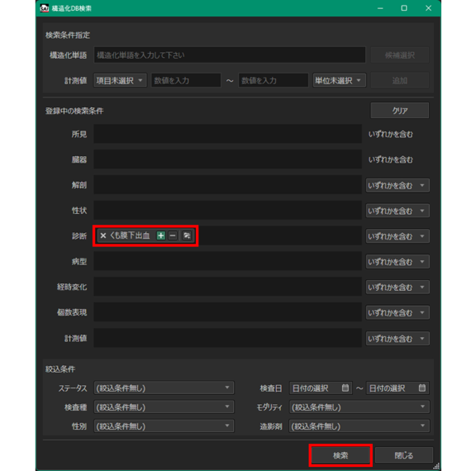Open the 造影剤 filter dropdown

(359, 426)
